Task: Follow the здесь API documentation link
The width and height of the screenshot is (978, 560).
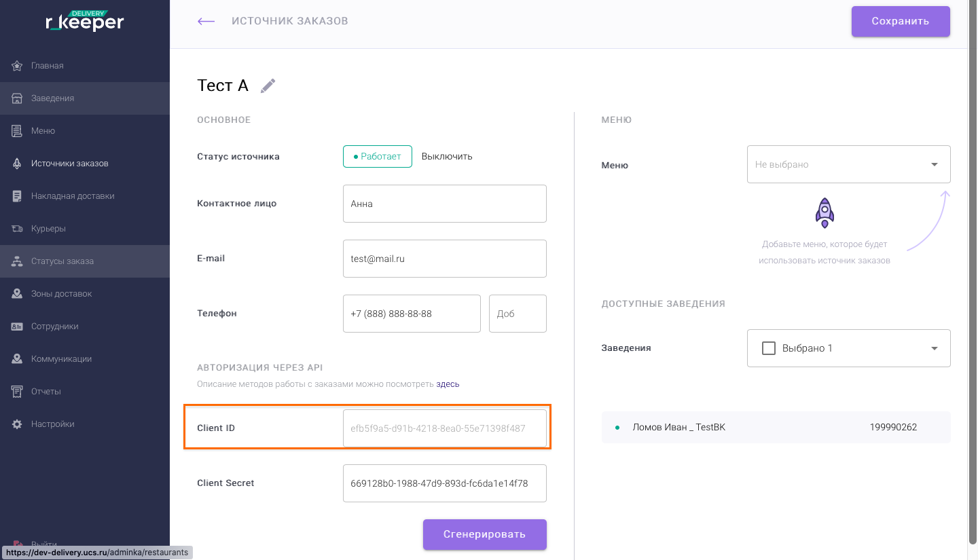Action: click(x=448, y=384)
